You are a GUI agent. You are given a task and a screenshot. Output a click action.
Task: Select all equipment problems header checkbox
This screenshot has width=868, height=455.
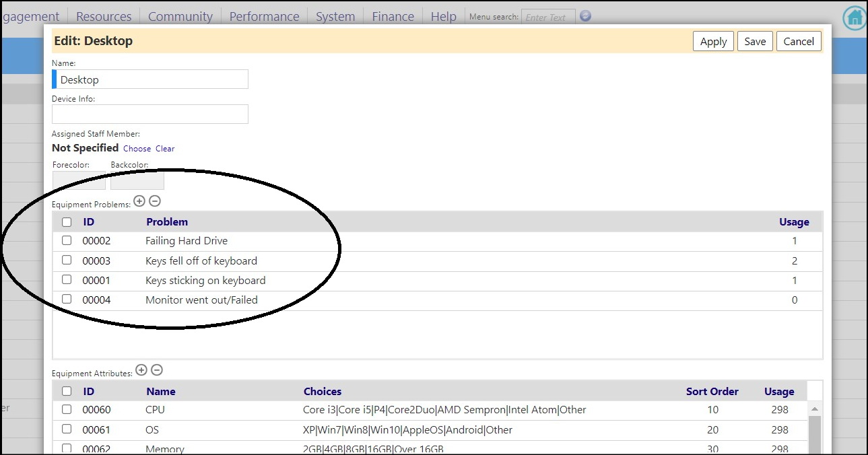(x=67, y=222)
